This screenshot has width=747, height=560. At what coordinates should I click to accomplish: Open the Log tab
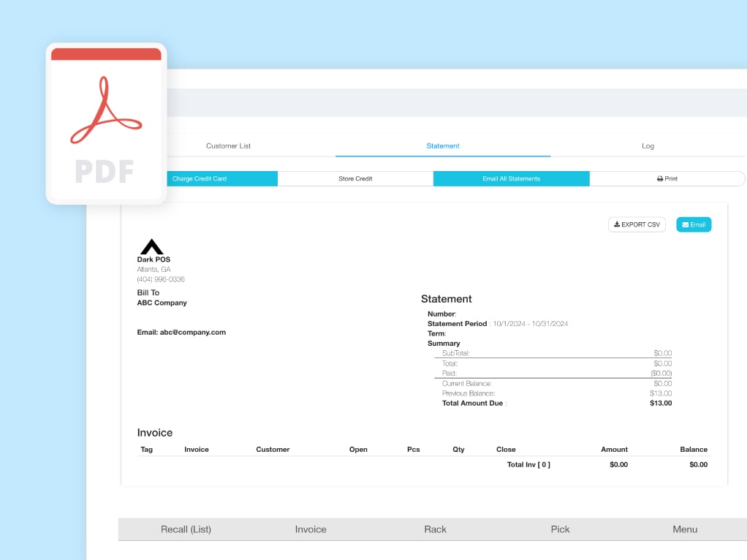648,145
